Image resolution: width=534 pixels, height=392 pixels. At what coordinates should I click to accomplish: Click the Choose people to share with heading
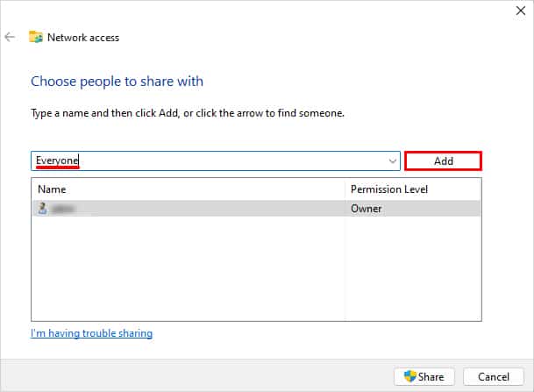(x=117, y=82)
